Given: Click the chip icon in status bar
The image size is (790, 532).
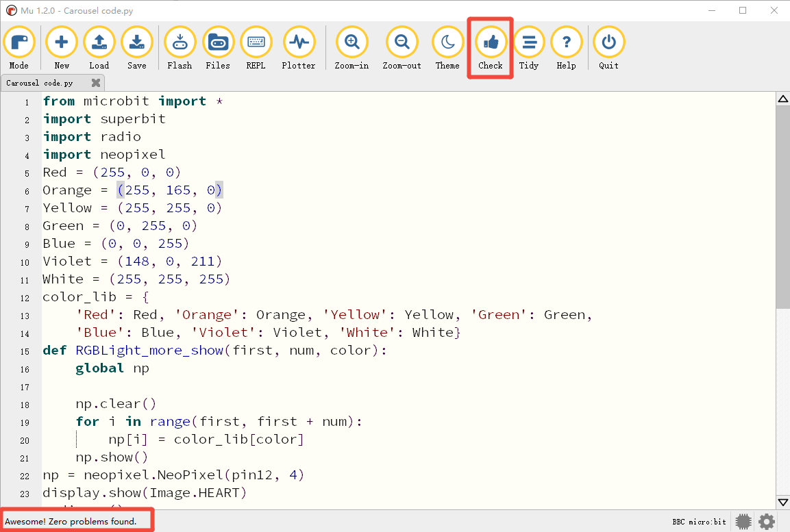Looking at the screenshot, I should [743, 522].
